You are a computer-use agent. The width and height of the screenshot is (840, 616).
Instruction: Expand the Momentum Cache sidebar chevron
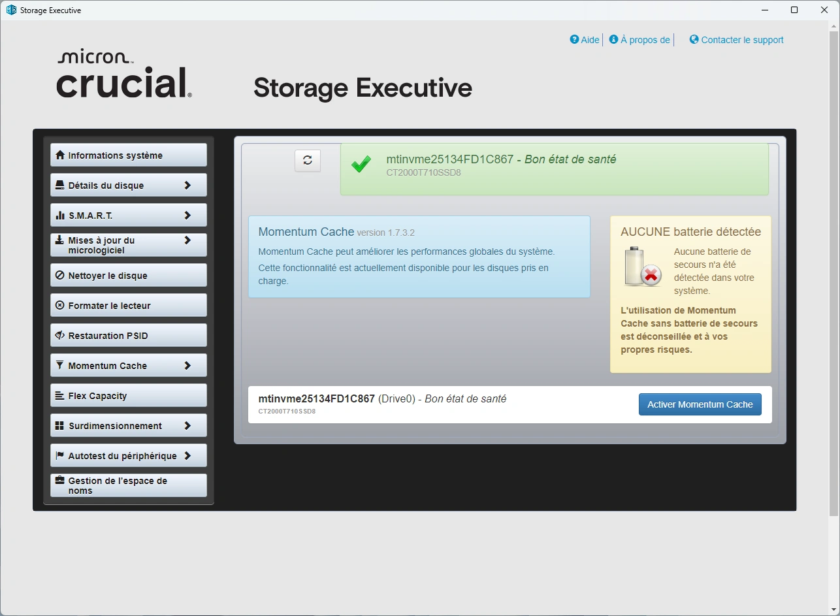coord(187,366)
